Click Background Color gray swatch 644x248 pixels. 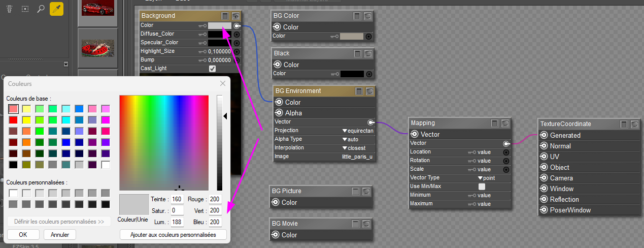(219, 25)
